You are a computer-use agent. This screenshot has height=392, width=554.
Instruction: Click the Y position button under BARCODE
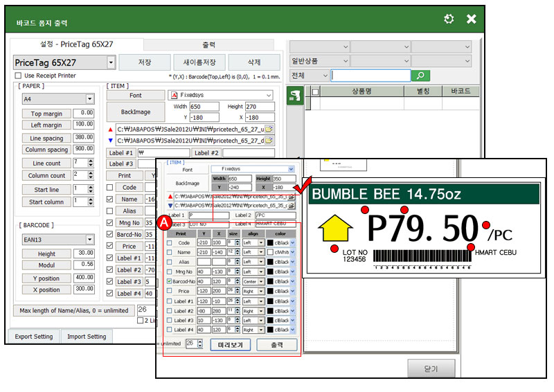[46, 278]
